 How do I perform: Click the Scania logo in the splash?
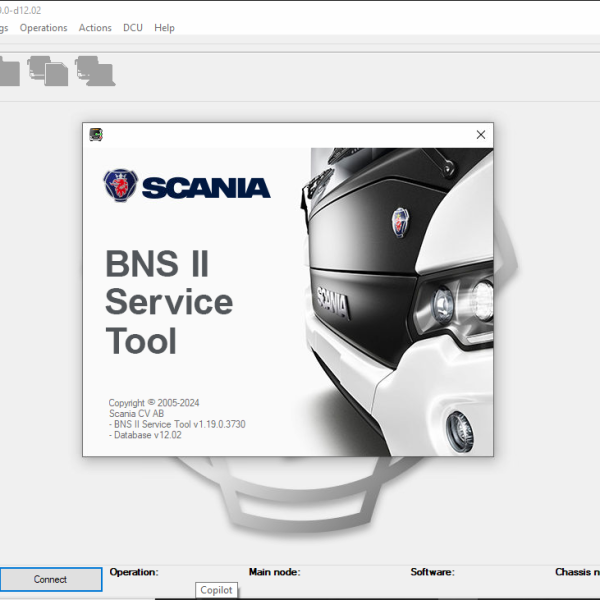coord(187,186)
